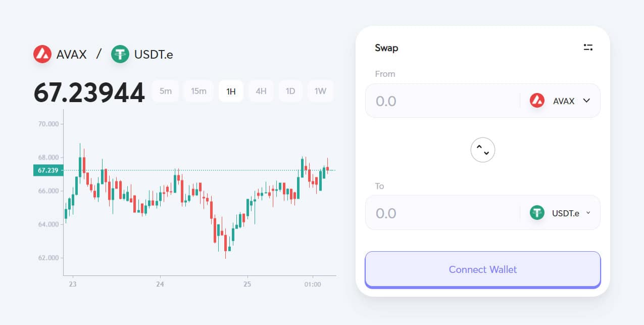Click the current price label 67.239 on the chart

pos(47,170)
